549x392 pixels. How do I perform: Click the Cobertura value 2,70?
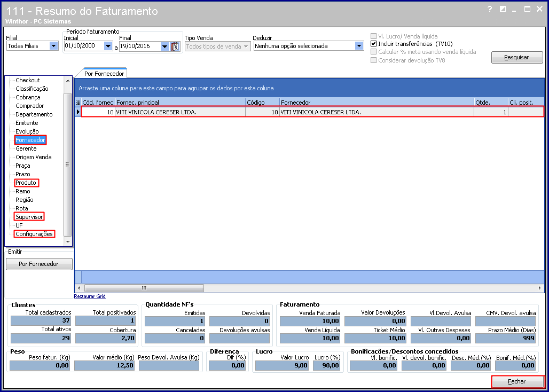tap(106, 338)
